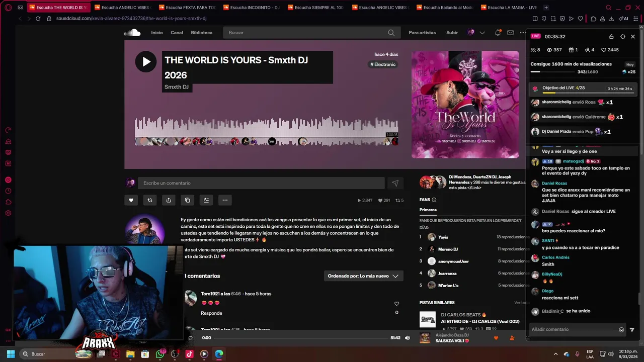Open Canal tab
The height and width of the screenshot is (362, 644).
point(177,33)
